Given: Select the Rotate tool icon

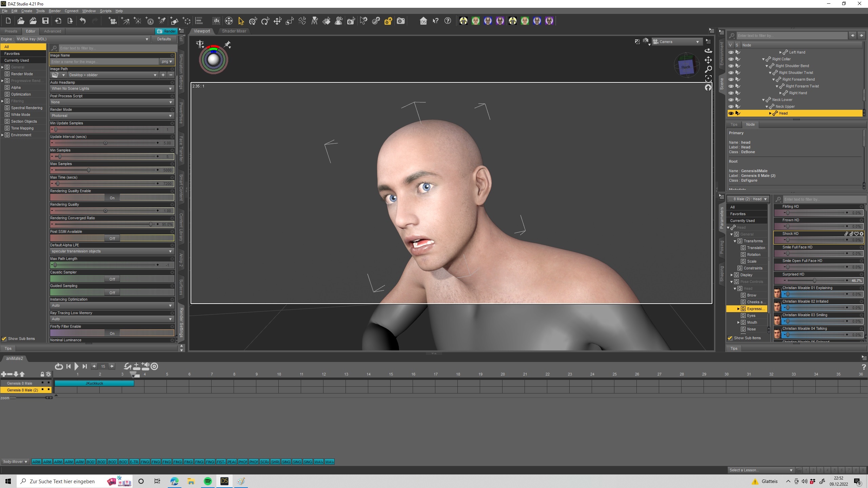Looking at the screenshot, I should point(265,21).
